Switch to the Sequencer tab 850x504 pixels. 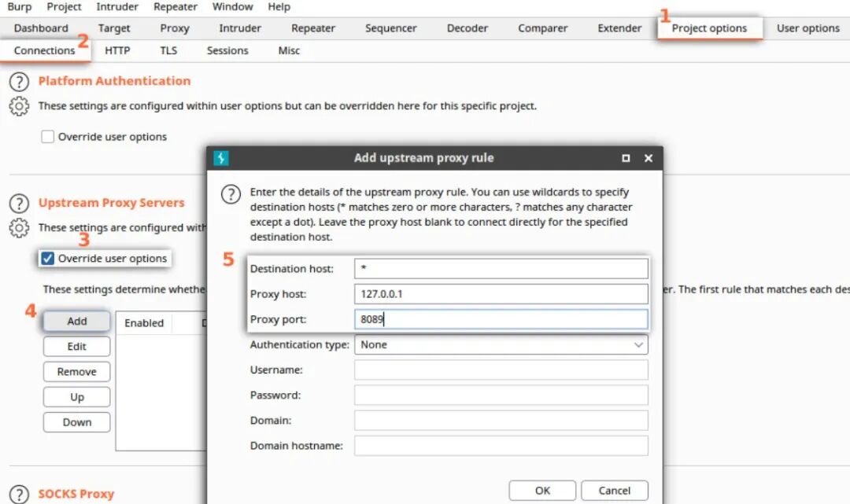tap(391, 28)
